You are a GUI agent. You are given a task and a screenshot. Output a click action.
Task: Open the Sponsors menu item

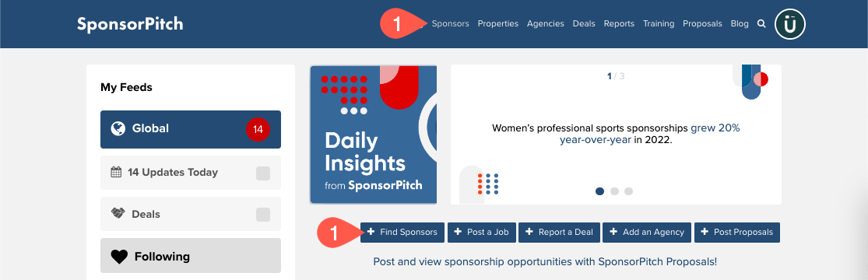(450, 24)
